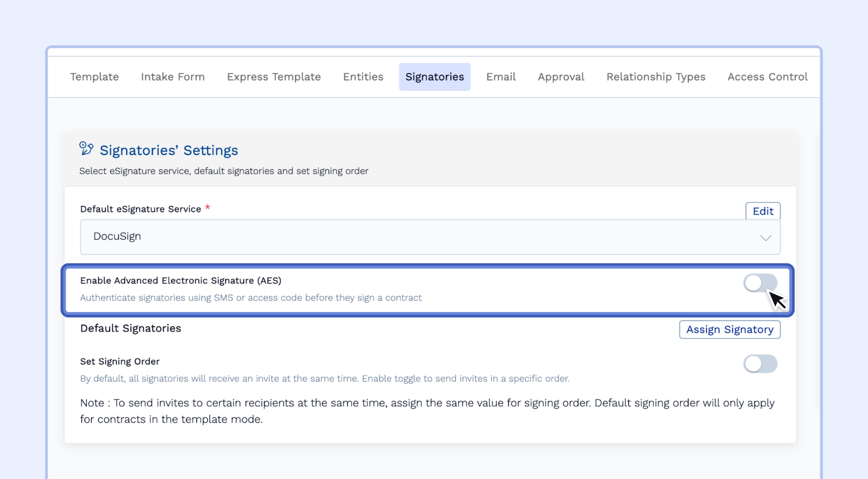This screenshot has width=868, height=479.
Task: Expand the DocuSign dropdown chevron arrow
Action: tap(765, 238)
